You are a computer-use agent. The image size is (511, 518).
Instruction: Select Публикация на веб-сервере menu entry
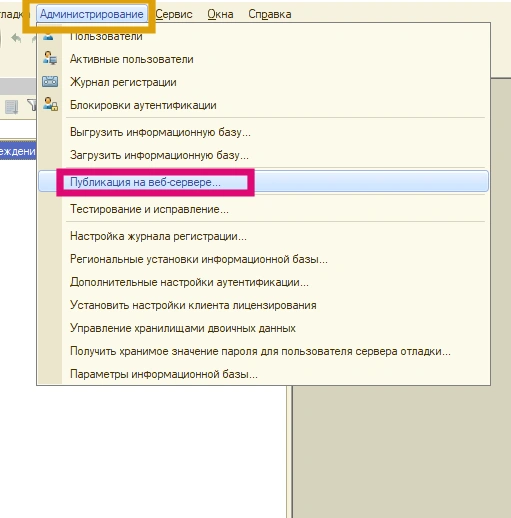263,182
